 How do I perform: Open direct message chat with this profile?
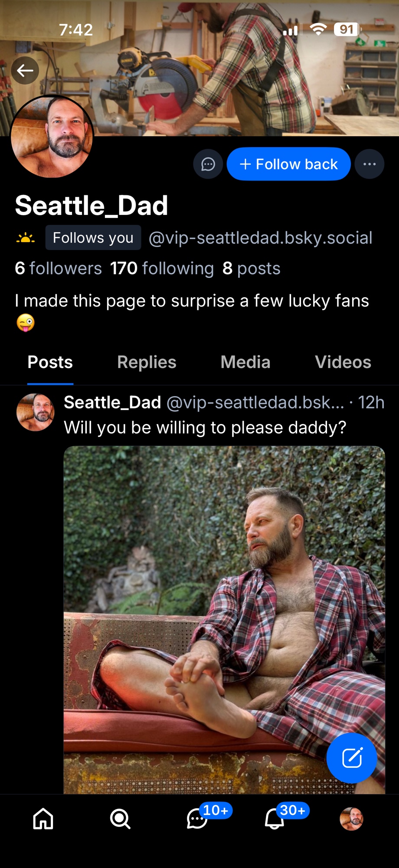[x=208, y=164]
